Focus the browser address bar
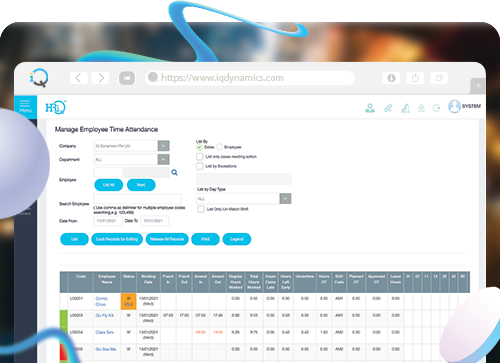This screenshot has width=500, height=363. click(x=250, y=78)
